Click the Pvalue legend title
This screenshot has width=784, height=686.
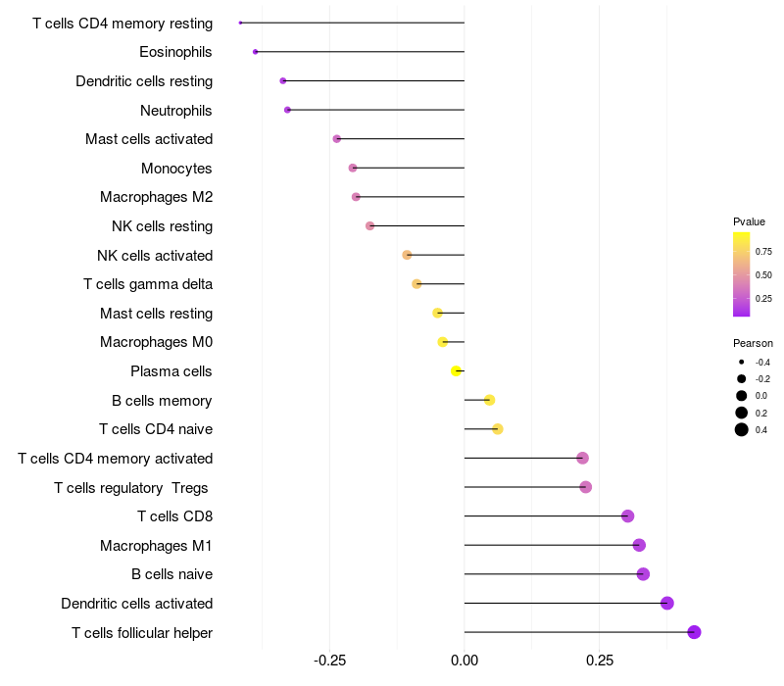pos(749,221)
